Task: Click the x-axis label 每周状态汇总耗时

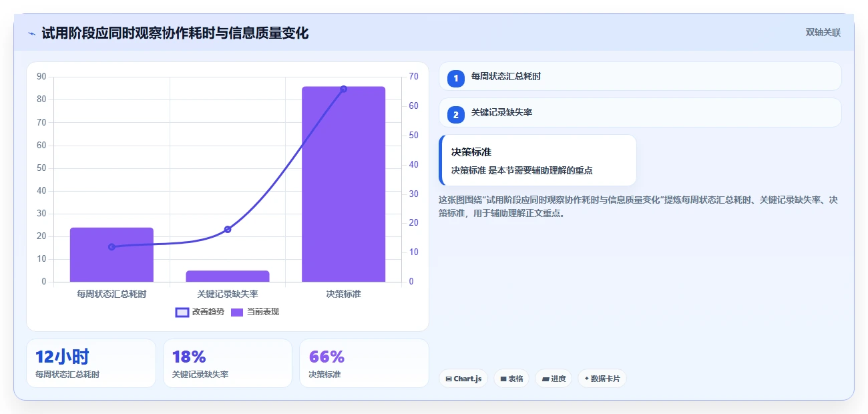Action: coord(112,294)
